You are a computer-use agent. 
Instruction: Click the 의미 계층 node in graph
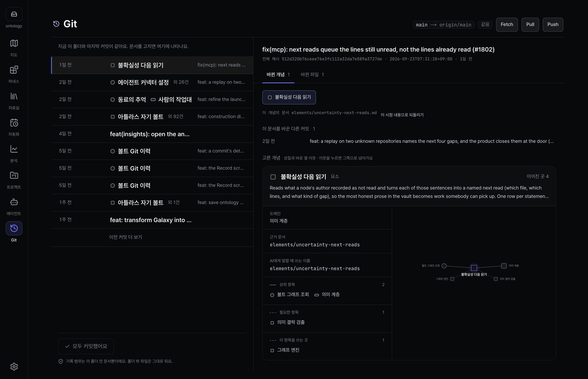[504, 266]
